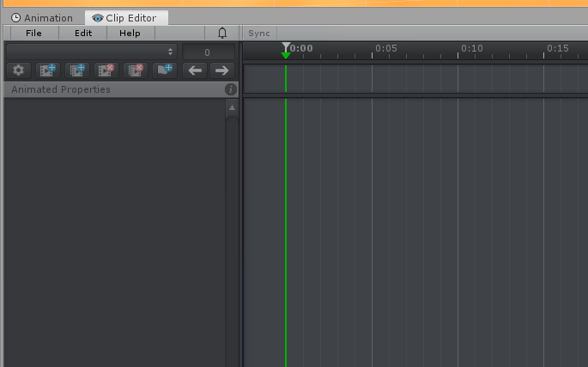Image resolution: width=588 pixels, height=367 pixels.
Task: Switch to the Animation tab
Action: click(x=41, y=18)
